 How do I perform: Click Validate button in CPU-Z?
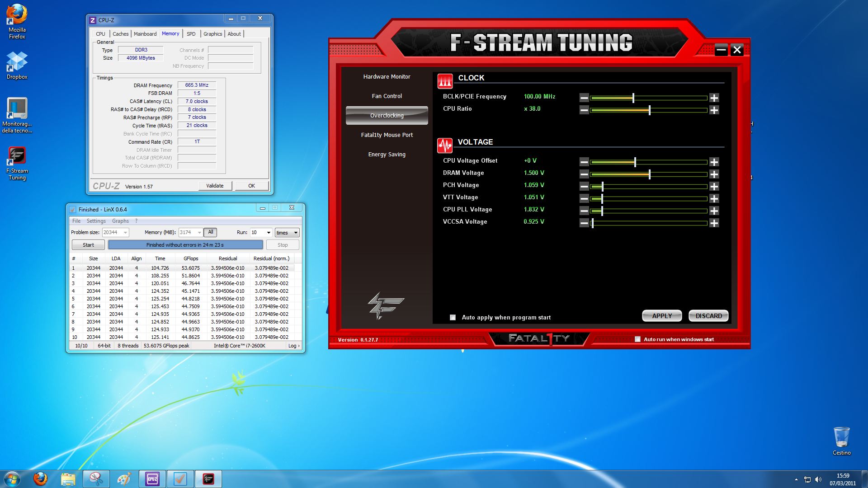coord(215,186)
